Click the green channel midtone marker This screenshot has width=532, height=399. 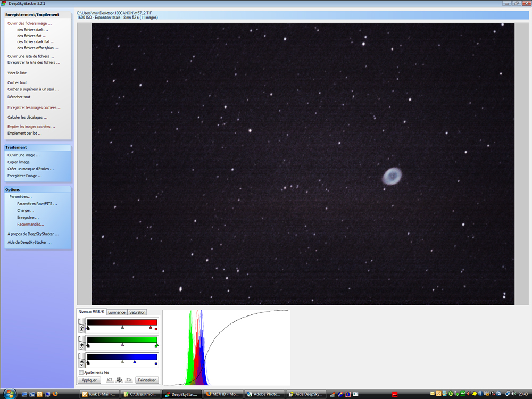122,344
